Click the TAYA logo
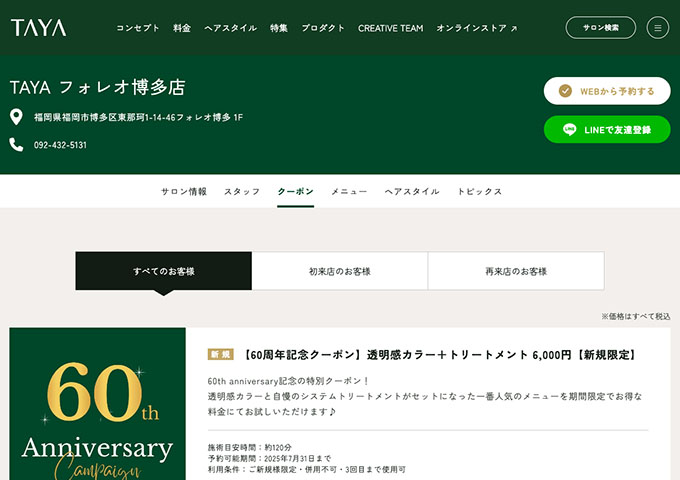The image size is (680, 480). pyautogui.click(x=39, y=28)
